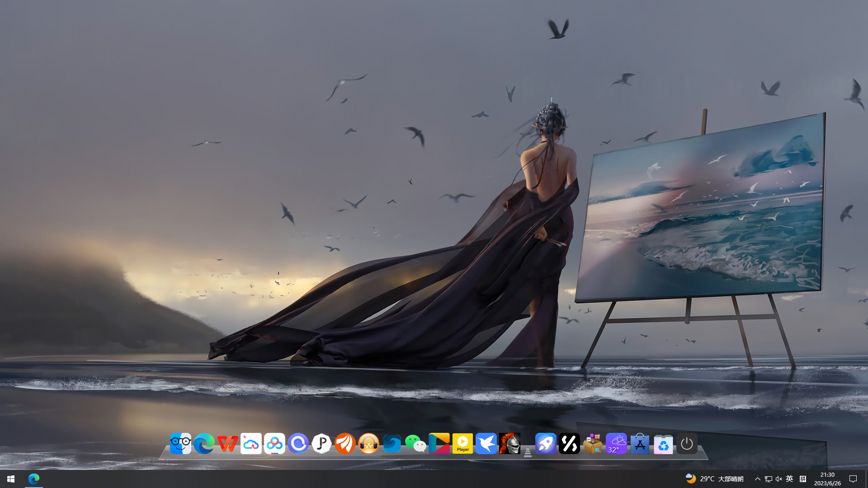This screenshot has height=488, width=868.
Task: Open the purple circular browser dock icon
Action: (298, 444)
